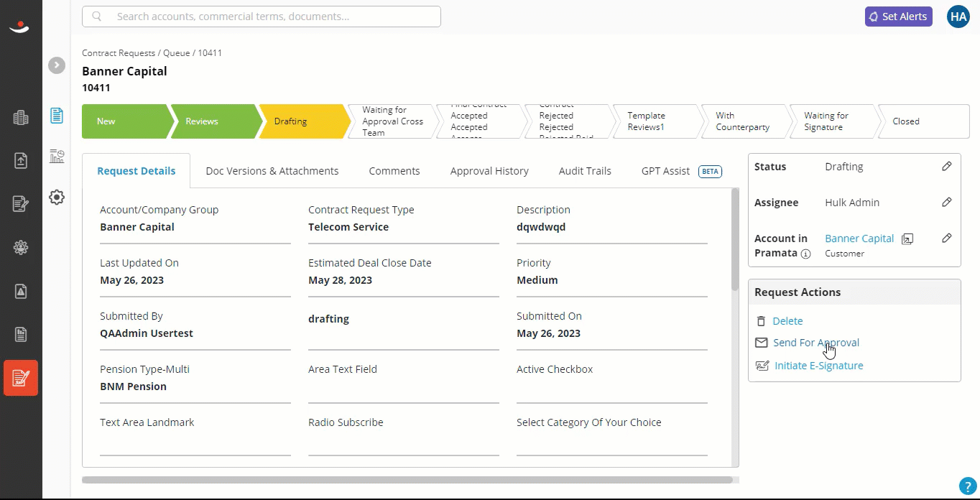Switch to Request Details tab
The width and height of the screenshot is (980, 500).
tap(137, 171)
